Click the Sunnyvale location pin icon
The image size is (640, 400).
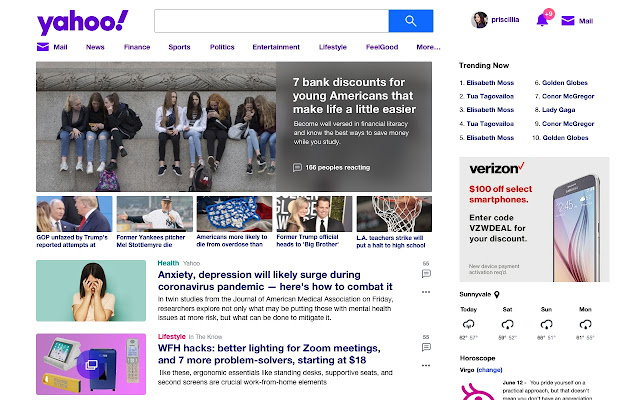tap(497, 294)
